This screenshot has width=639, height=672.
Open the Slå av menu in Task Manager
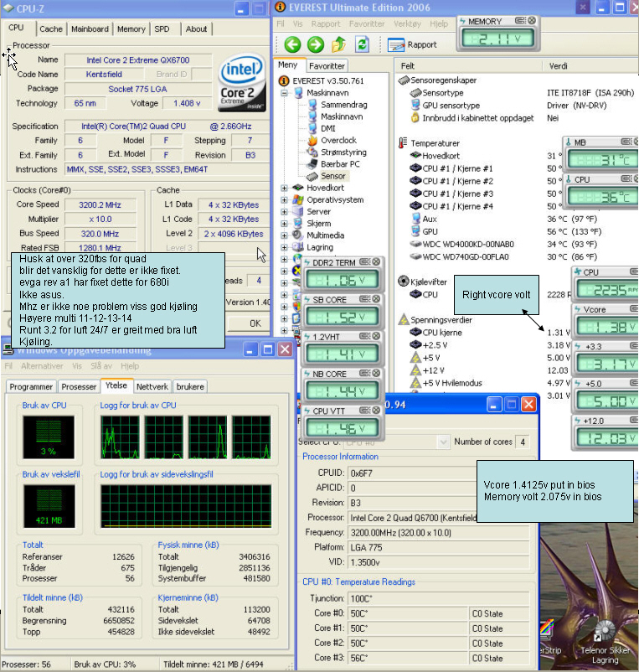(x=101, y=366)
